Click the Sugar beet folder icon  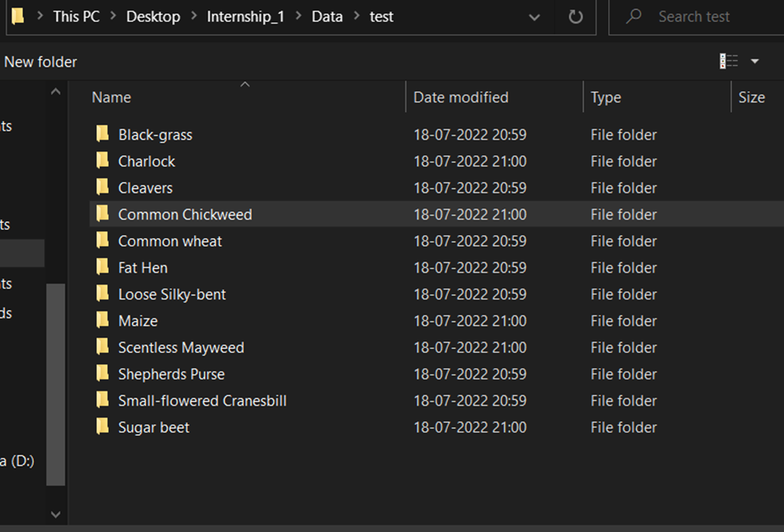pos(103,427)
